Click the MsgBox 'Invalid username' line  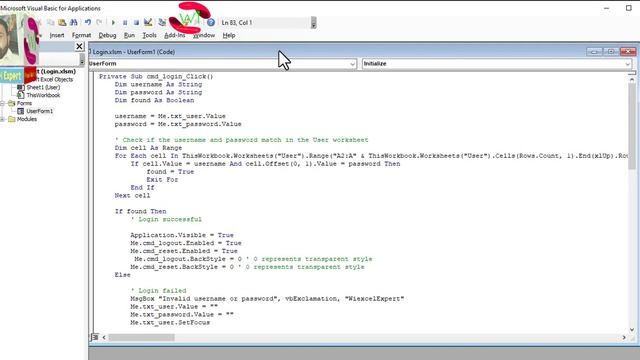coord(267,299)
